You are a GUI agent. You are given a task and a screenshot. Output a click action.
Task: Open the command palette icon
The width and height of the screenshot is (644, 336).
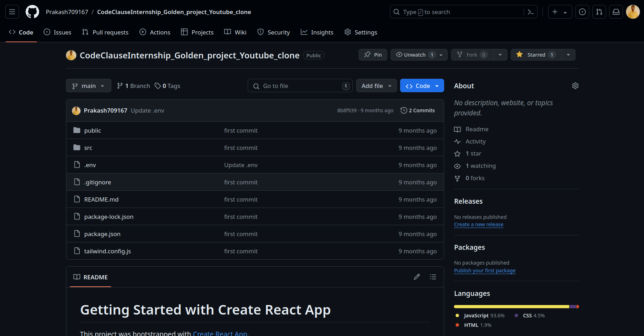pyautogui.click(x=531, y=12)
